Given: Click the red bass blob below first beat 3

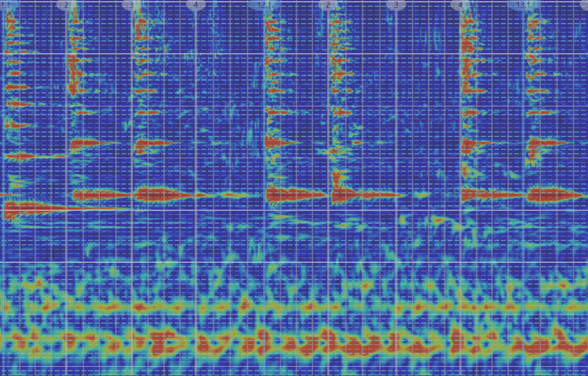Looking at the screenshot, I should [x=164, y=339].
